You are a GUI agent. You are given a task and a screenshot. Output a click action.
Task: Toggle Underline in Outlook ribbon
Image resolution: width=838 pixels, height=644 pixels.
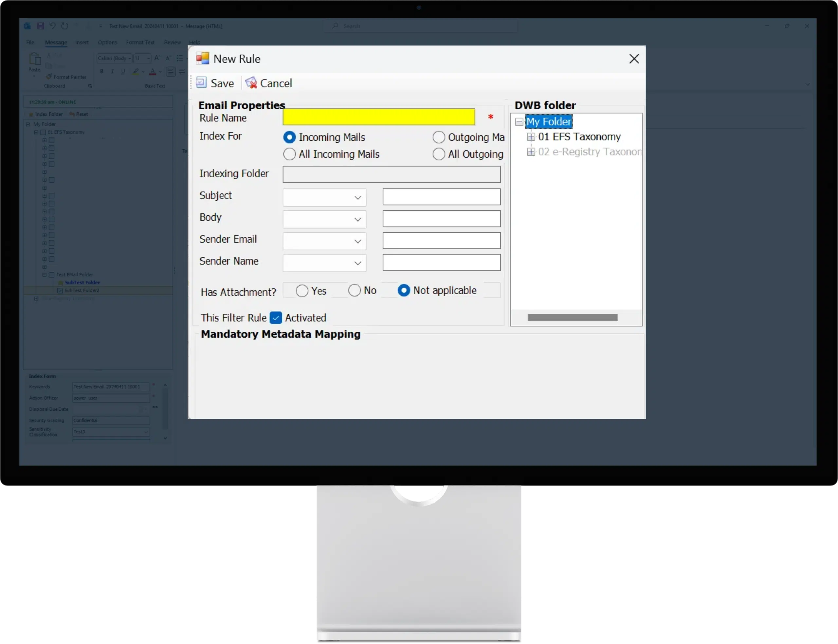tap(123, 71)
